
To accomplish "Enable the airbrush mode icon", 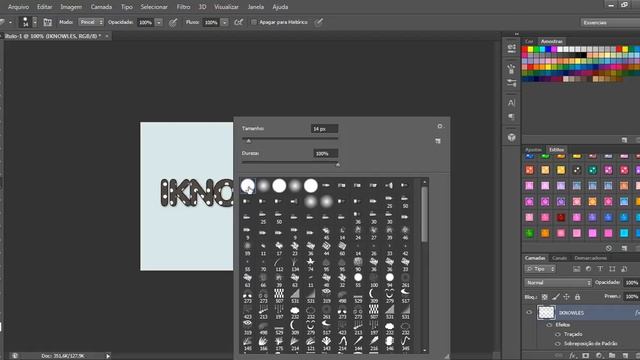I will pos(238,22).
